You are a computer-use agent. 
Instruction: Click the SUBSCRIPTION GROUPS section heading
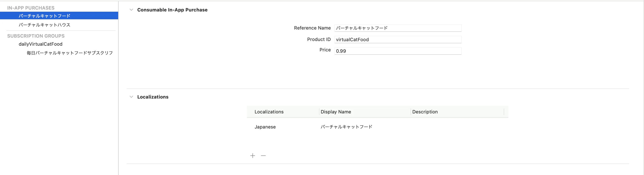coord(36,36)
